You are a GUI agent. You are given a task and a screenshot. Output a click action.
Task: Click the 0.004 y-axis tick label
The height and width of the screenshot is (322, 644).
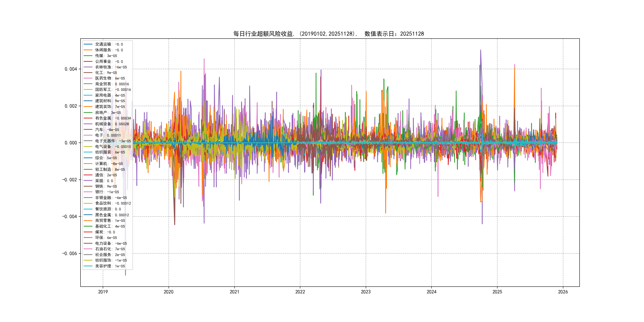[71, 69]
